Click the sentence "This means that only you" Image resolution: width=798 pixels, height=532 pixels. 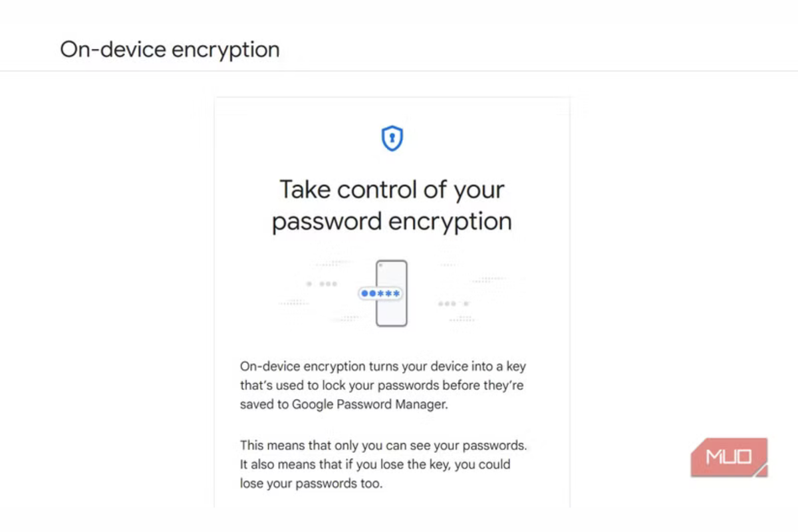pos(383,445)
